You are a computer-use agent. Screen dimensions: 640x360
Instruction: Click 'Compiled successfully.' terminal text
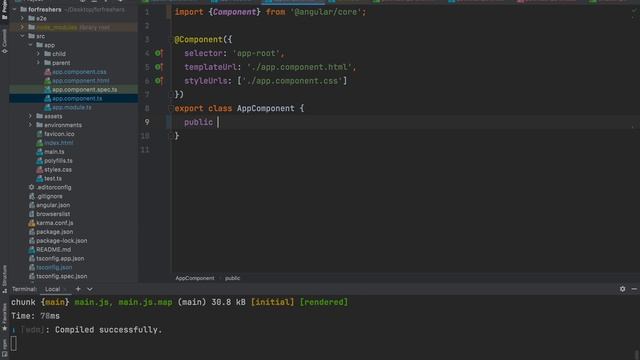click(109, 330)
